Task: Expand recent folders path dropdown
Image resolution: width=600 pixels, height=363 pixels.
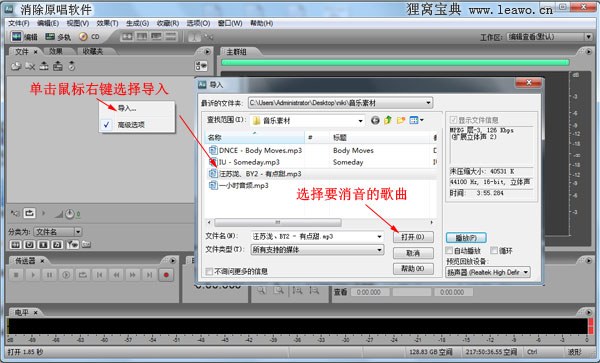Action: (x=428, y=103)
